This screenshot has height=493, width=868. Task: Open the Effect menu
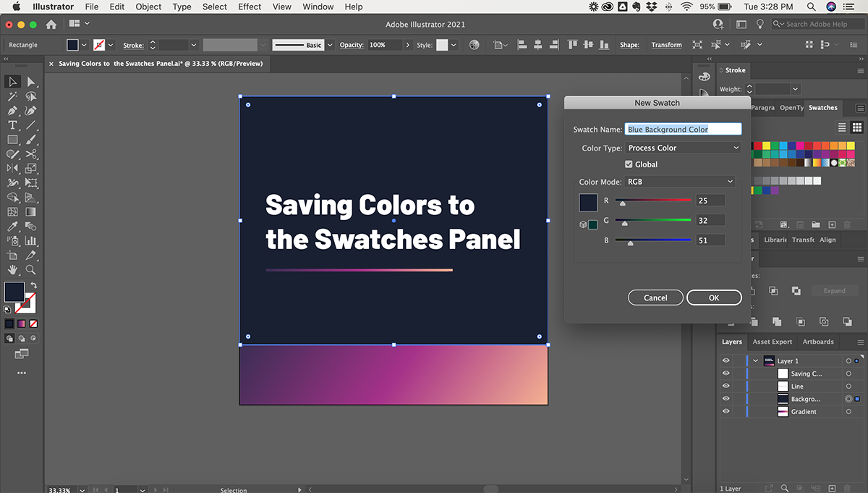tap(250, 7)
